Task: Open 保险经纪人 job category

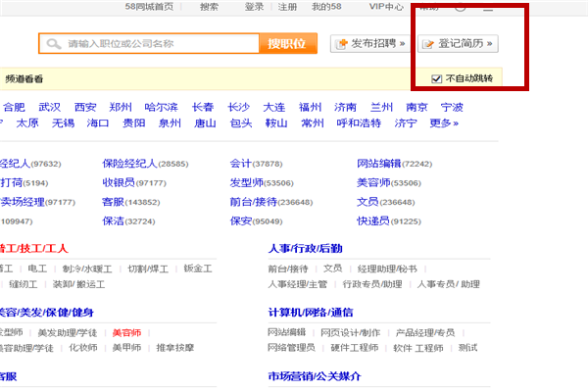Action: click(129, 164)
